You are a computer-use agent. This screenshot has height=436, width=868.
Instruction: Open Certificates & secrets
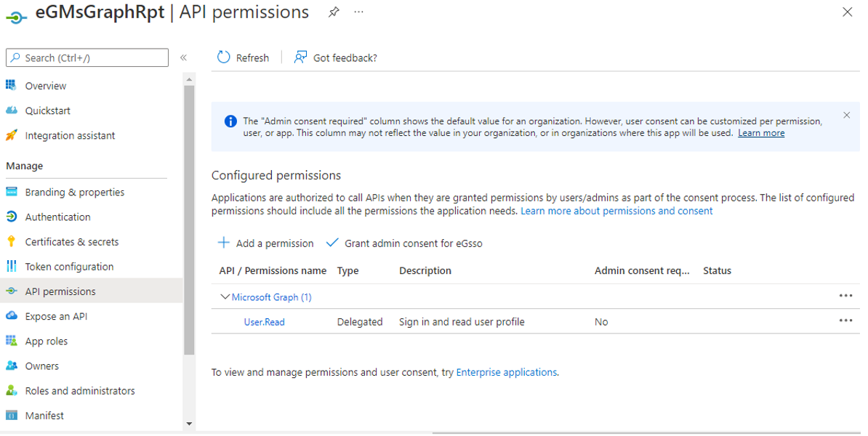(72, 242)
